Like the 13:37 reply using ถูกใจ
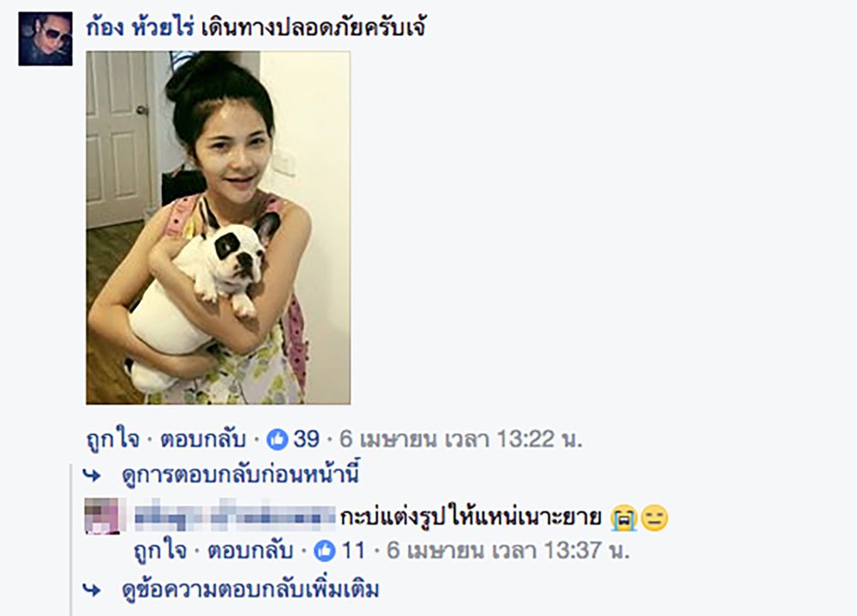 click(x=161, y=550)
